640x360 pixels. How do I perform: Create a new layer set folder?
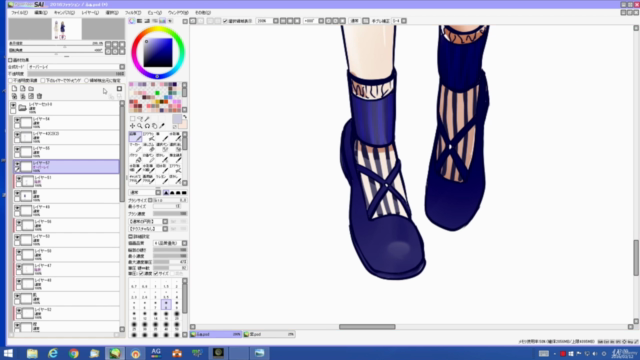[31, 89]
